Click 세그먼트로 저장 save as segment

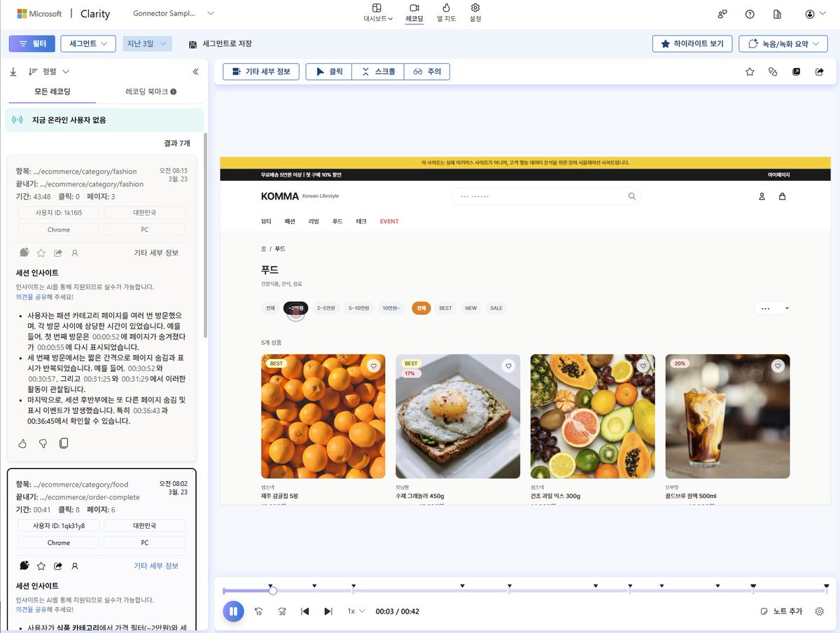click(x=220, y=43)
